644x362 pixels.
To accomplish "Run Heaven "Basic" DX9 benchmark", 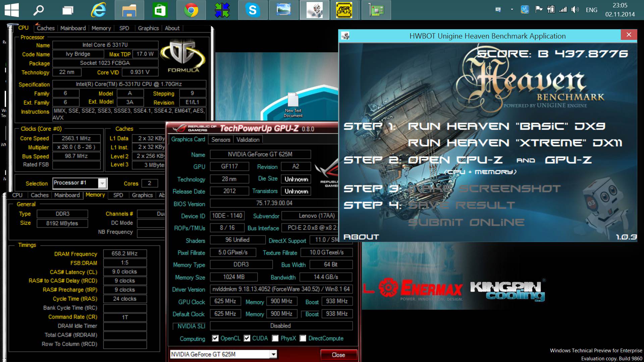I will (506, 126).
